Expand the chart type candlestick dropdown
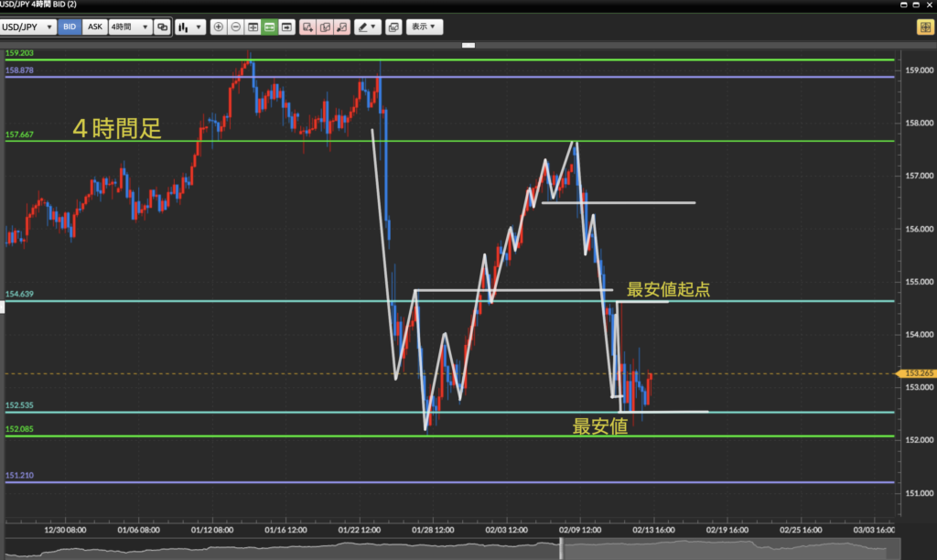The width and height of the screenshot is (937, 560). click(x=190, y=27)
